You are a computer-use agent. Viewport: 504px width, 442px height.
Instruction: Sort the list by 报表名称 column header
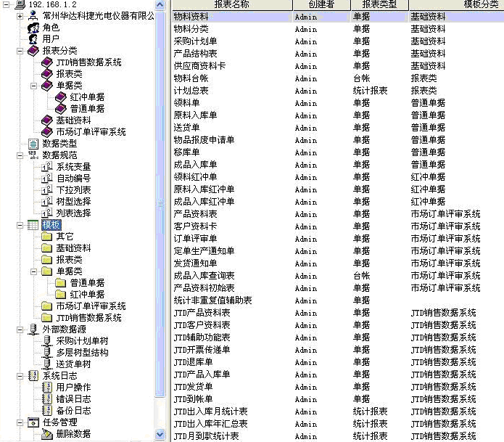click(231, 4)
